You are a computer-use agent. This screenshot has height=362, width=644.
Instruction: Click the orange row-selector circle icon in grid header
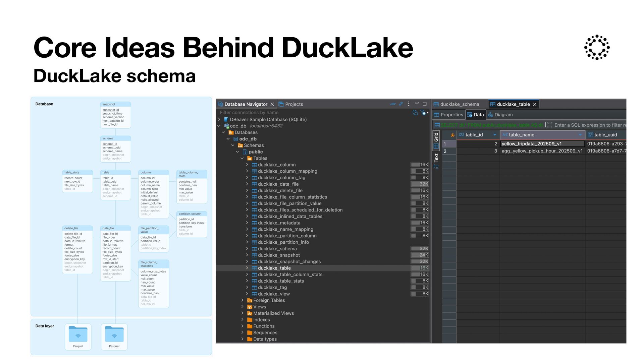pyautogui.click(x=452, y=135)
